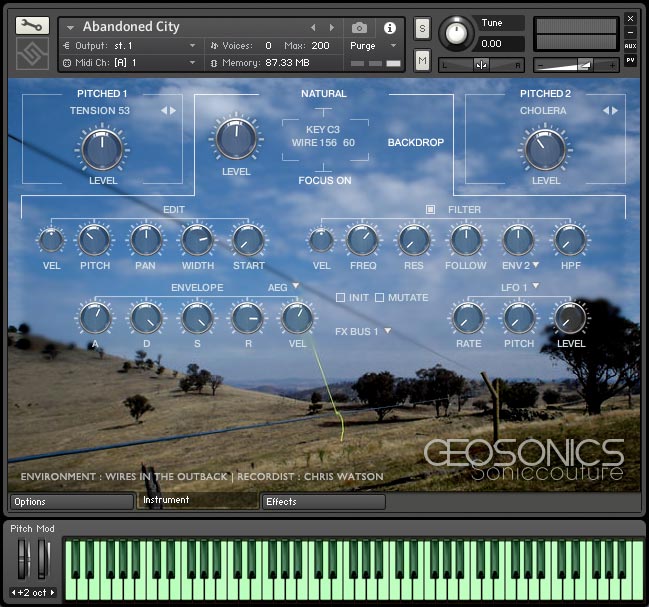Solo the instrument with the S button

coord(422,28)
